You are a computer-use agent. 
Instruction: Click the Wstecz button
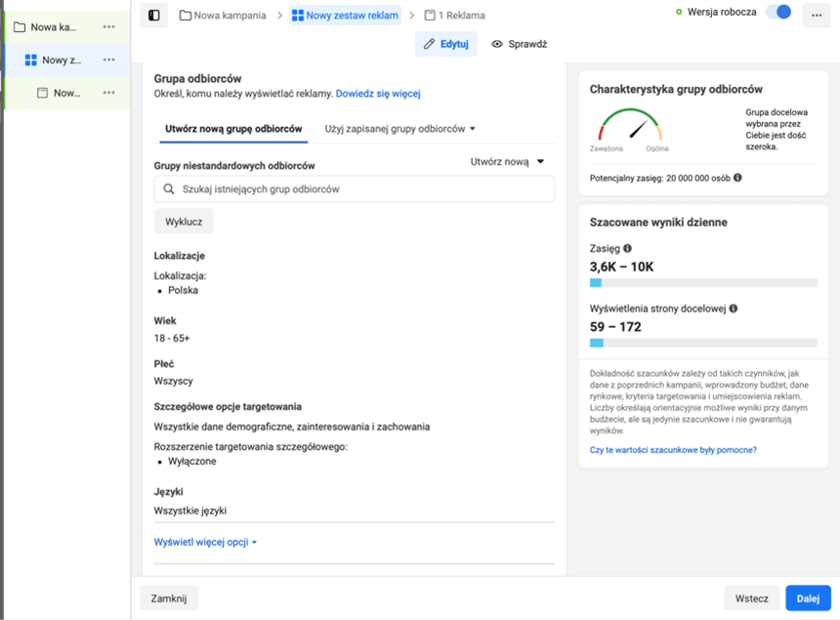pos(752,599)
